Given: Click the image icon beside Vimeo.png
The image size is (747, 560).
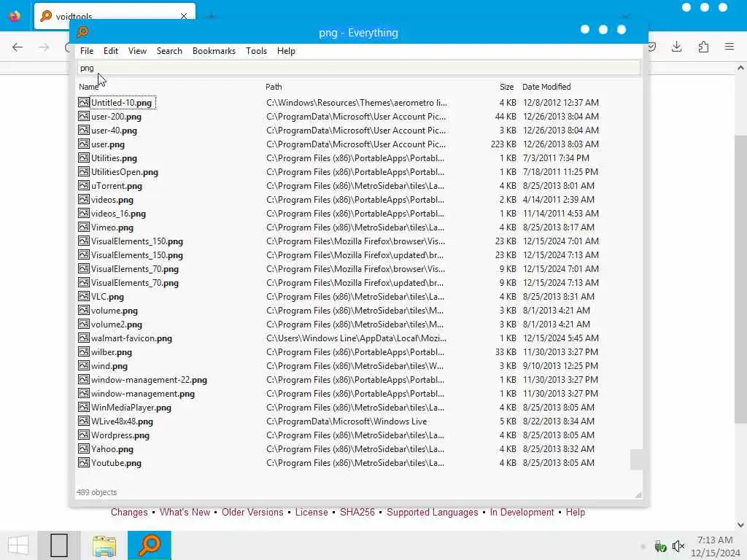Looking at the screenshot, I should point(84,227).
